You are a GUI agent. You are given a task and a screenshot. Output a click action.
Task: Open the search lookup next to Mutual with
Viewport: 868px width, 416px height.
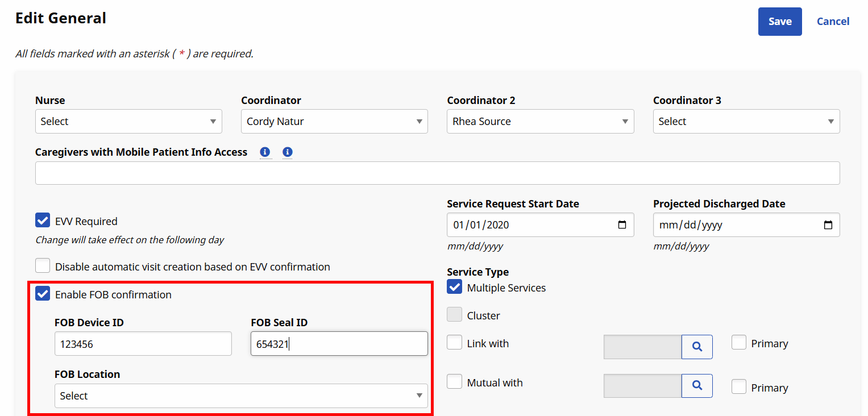tap(697, 385)
